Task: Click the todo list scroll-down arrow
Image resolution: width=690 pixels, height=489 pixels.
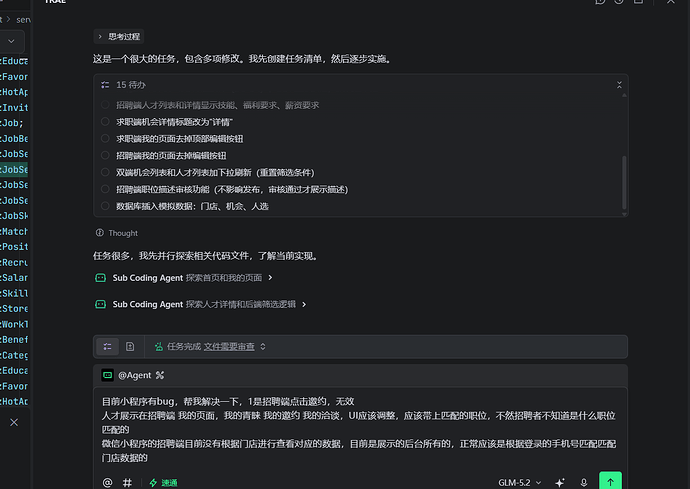Action: pos(624,214)
